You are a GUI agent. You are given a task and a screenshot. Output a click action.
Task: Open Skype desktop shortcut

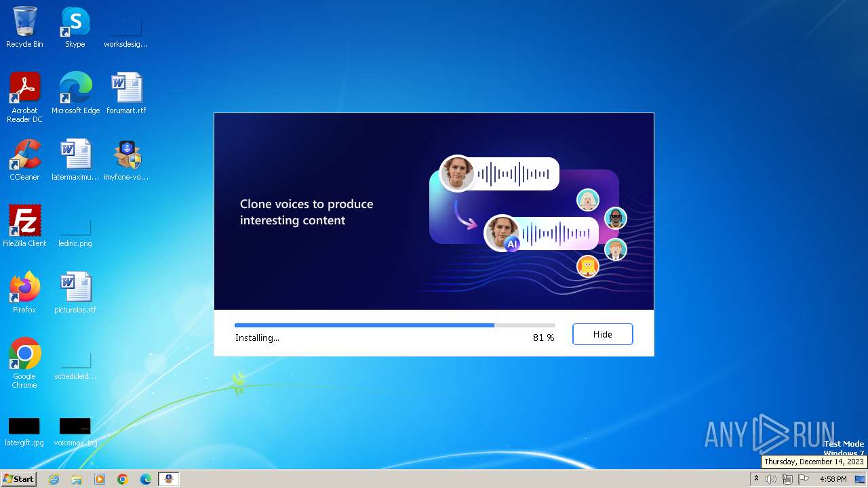tap(75, 27)
